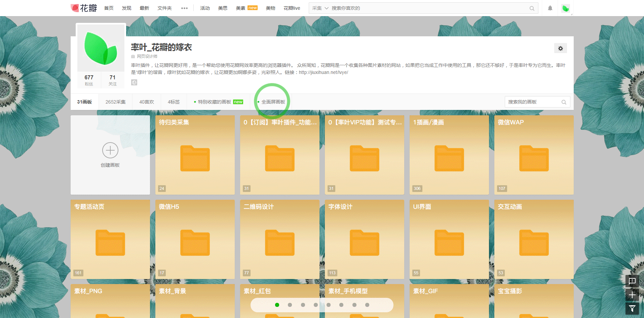Switch to the 40喜欢 tab

(x=147, y=102)
